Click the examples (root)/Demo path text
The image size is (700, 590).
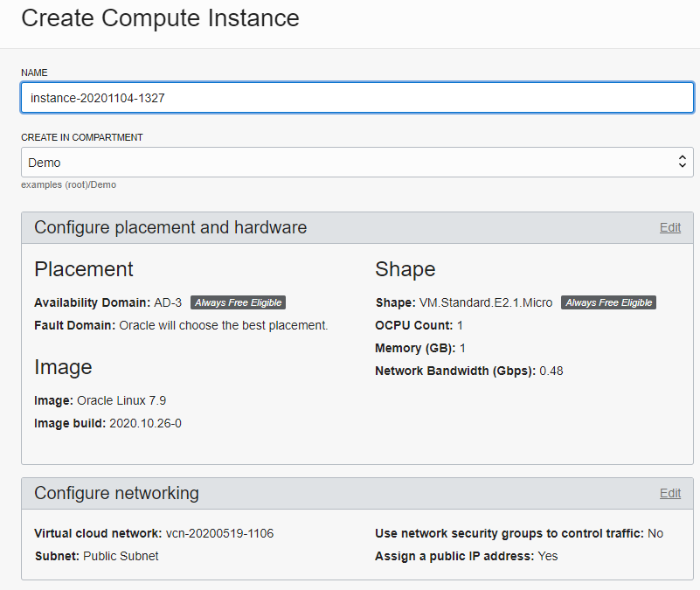(x=69, y=185)
